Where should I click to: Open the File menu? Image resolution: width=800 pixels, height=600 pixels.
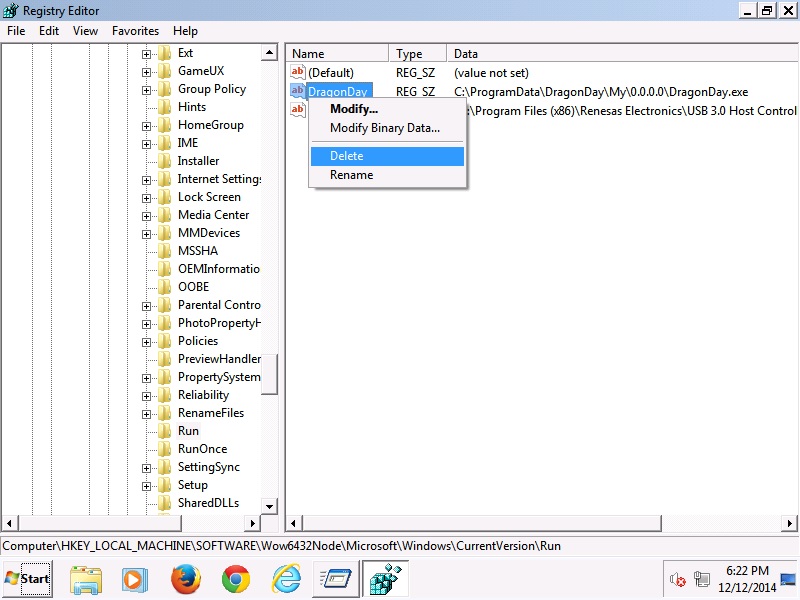(16, 31)
